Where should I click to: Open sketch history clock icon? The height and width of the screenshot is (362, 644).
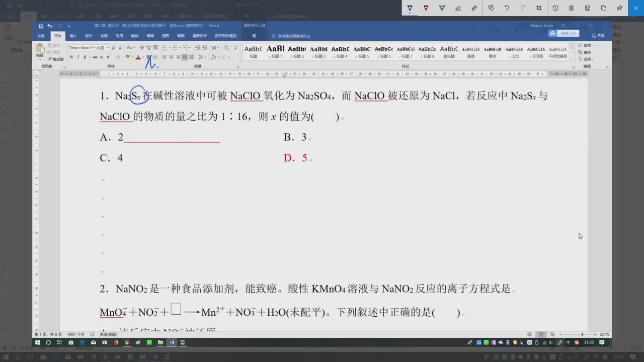(555, 8)
